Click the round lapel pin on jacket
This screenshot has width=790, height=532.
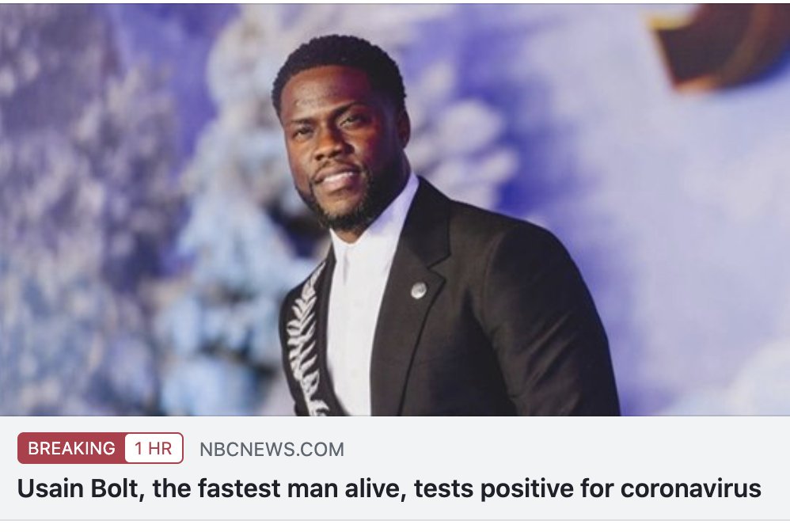(418, 291)
